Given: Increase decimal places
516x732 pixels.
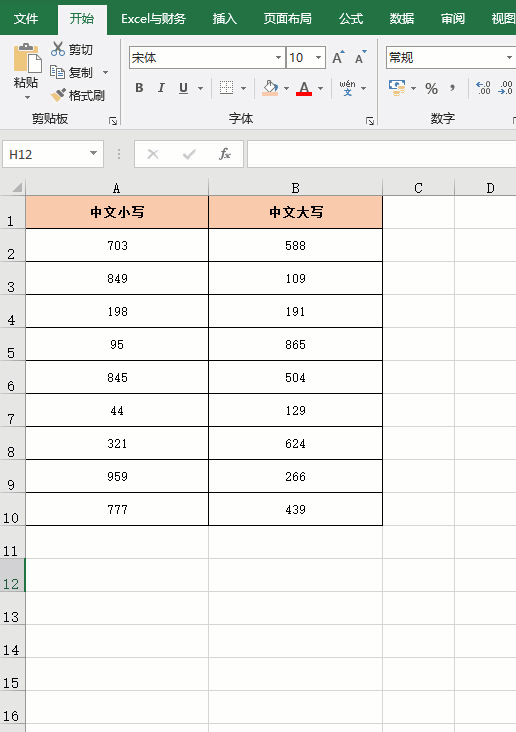Looking at the screenshot, I should click(x=483, y=88).
